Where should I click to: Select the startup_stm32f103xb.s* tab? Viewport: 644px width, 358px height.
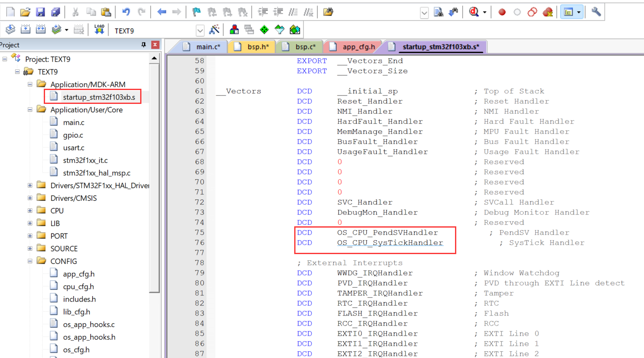(x=435, y=47)
